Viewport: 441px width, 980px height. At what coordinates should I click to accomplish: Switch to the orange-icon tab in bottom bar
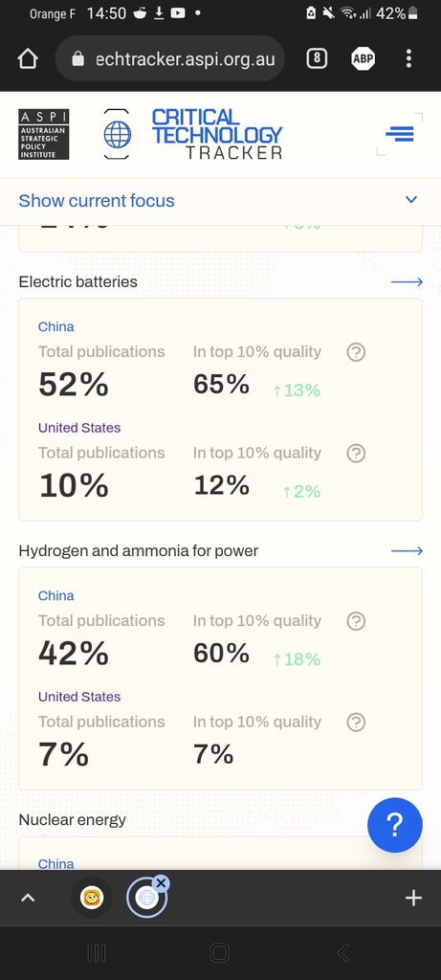[x=92, y=898]
